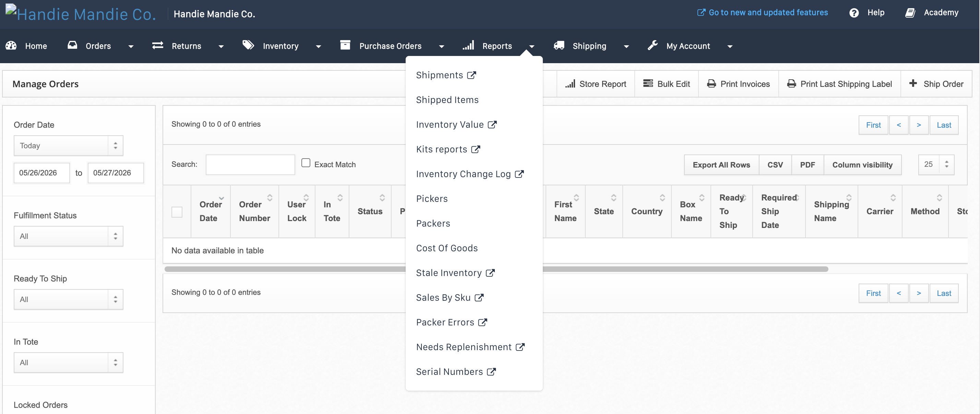Expand the Inventory menu arrow
The image size is (980, 414).
tap(319, 46)
